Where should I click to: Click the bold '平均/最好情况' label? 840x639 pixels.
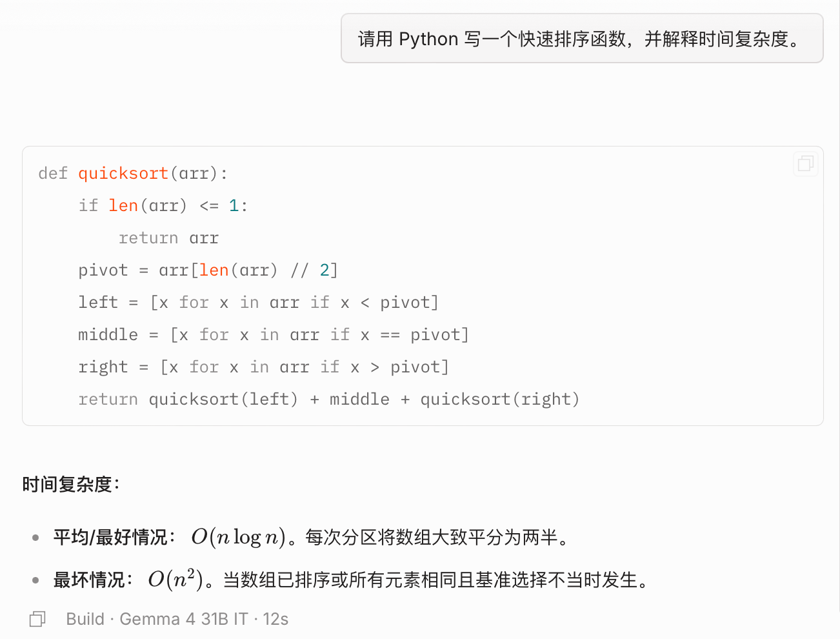(110, 537)
